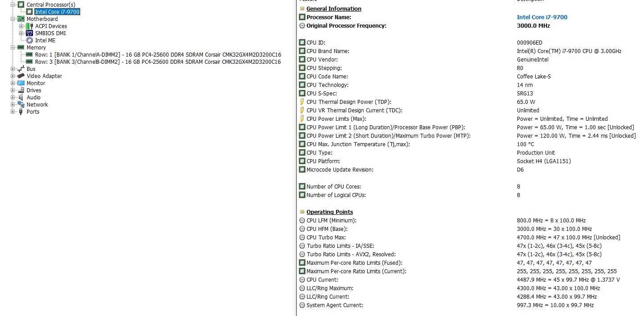Click the LLC/Ring Maximum clock icon
644x316 pixels.
pos(302,288)
